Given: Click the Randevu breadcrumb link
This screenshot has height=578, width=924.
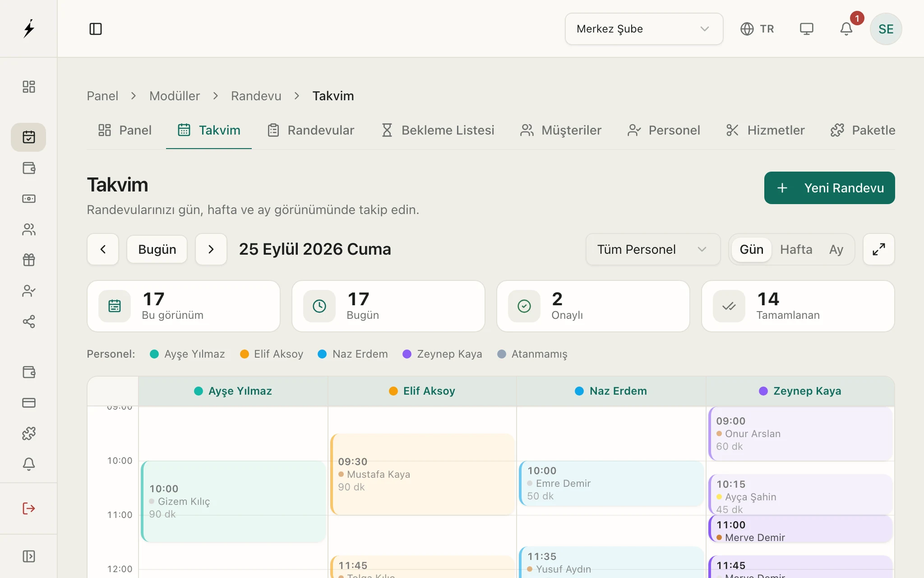Looking at the screenshot, I should [x=256, y=96].
